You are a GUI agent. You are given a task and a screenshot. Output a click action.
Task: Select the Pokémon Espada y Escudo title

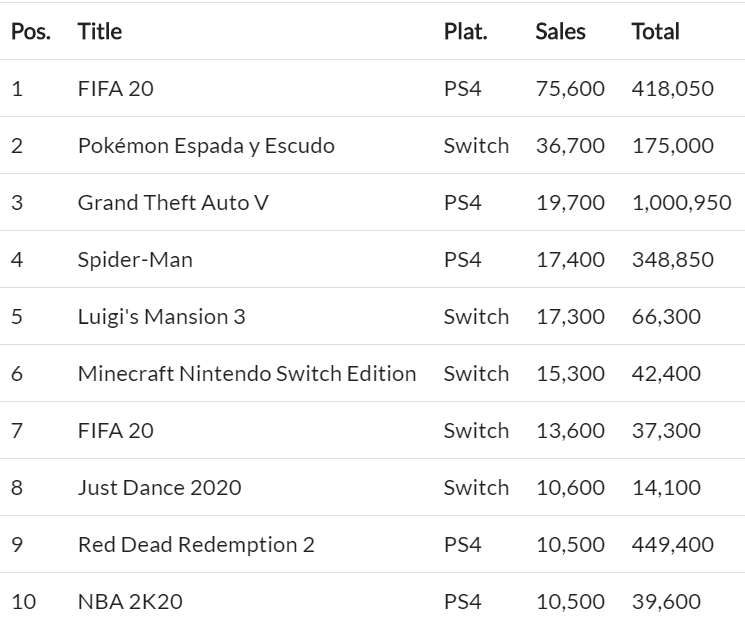206,146
